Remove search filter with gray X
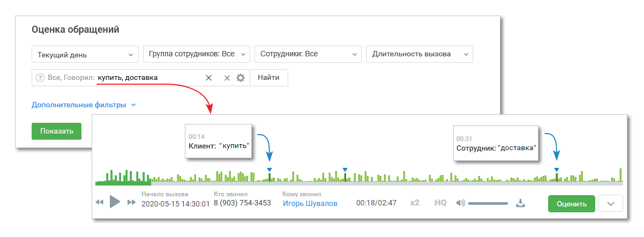The image size is (644, 237). coord(227,78)
